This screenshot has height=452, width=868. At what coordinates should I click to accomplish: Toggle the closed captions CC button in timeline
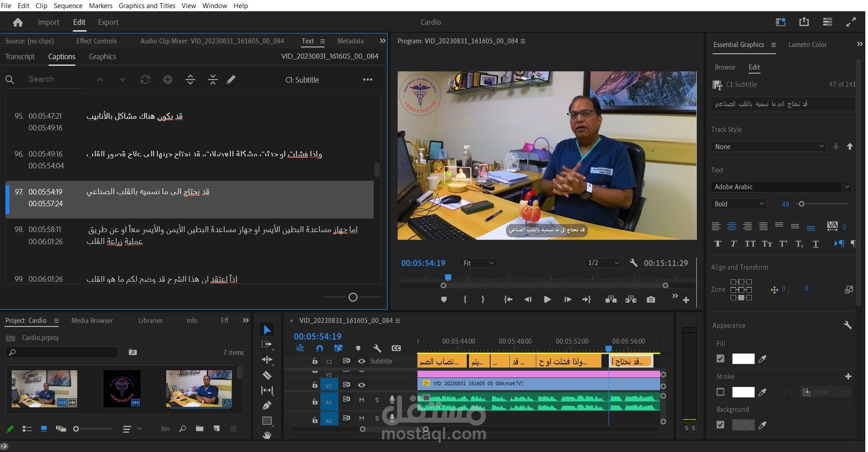[x=396, y=348]
